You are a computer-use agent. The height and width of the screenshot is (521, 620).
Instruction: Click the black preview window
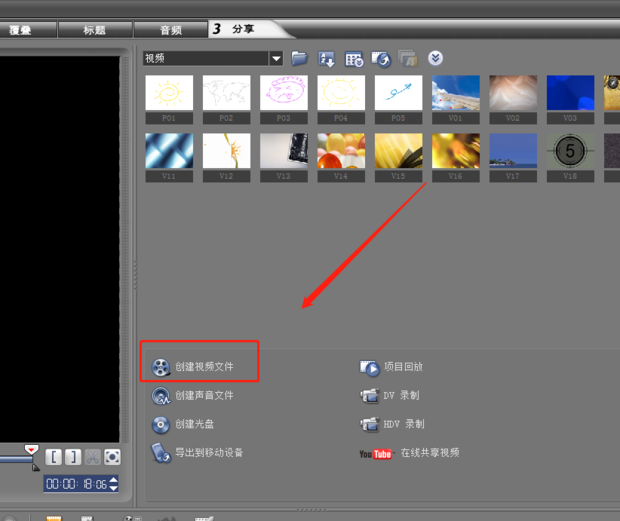59,249
